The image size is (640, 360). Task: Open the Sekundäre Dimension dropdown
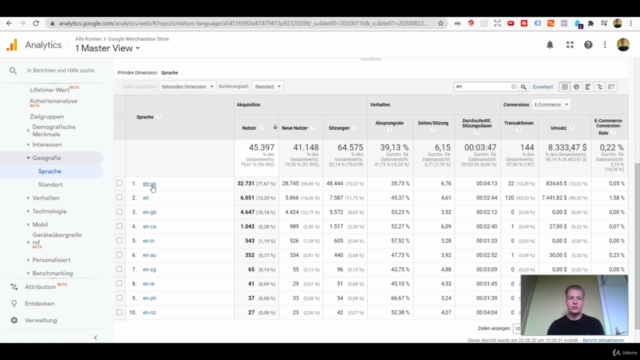(x=187, y=87)
